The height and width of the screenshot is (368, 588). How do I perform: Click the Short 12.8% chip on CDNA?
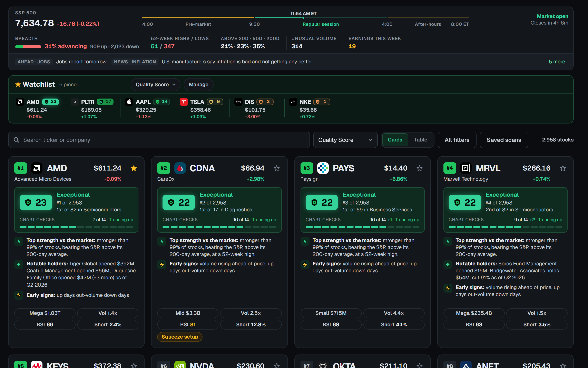click(x=251, y=325)
